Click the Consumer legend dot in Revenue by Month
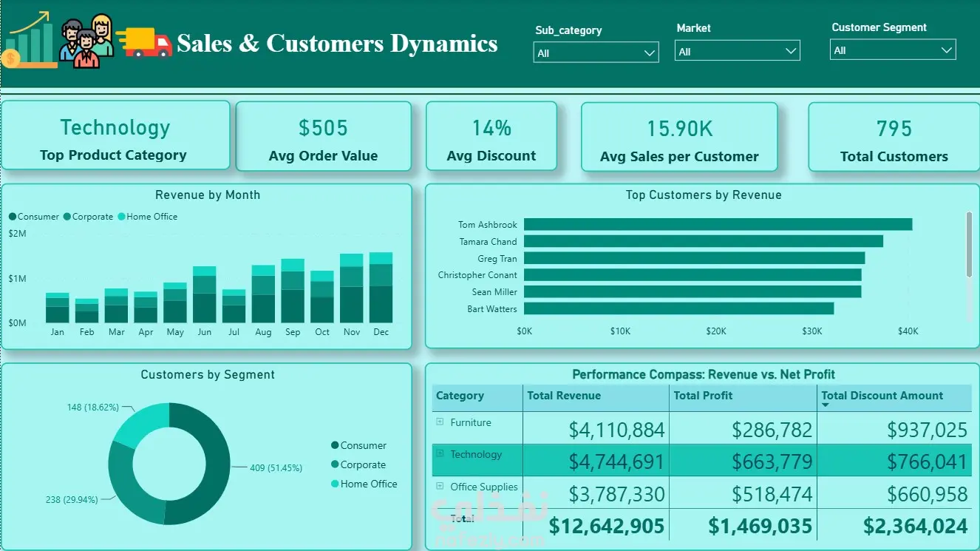This screenshot has height=551, width=980. [x=13, y=217]
